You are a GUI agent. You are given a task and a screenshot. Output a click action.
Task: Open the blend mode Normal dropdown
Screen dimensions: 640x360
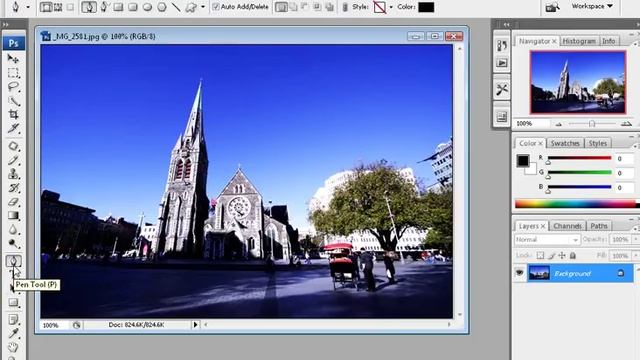tap(547, 240)
